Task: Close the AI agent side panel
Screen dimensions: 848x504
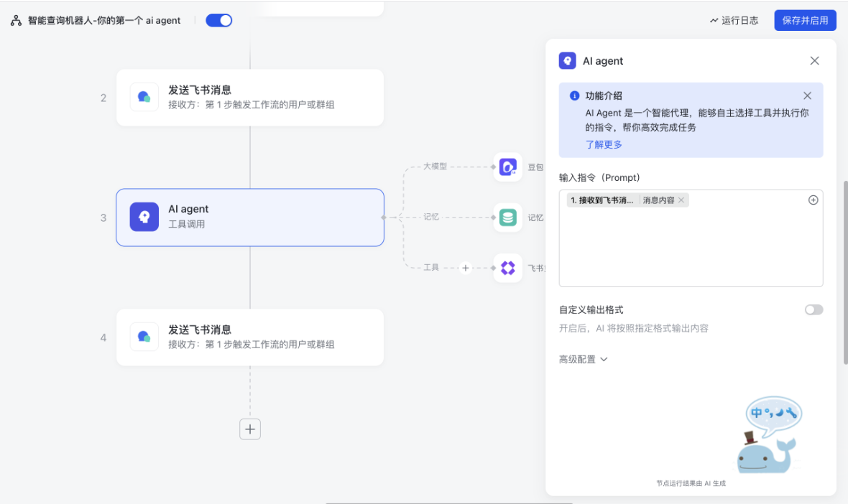Action: tap(814, 61)
